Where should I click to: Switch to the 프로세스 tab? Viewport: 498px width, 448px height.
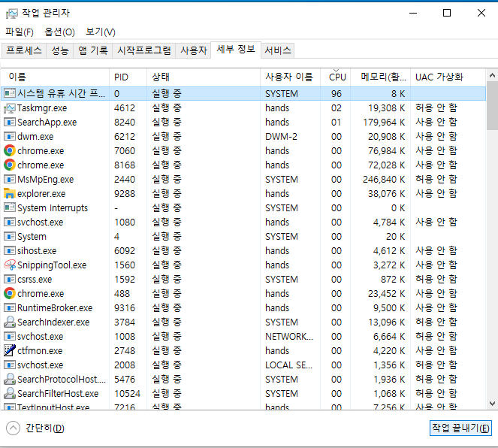coord(24,50)
